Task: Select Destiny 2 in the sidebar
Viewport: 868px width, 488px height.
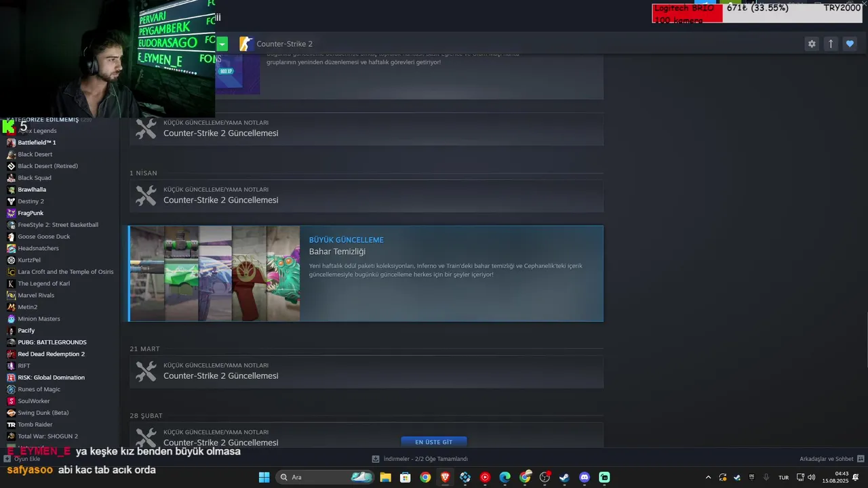Action: click(31, 201)
